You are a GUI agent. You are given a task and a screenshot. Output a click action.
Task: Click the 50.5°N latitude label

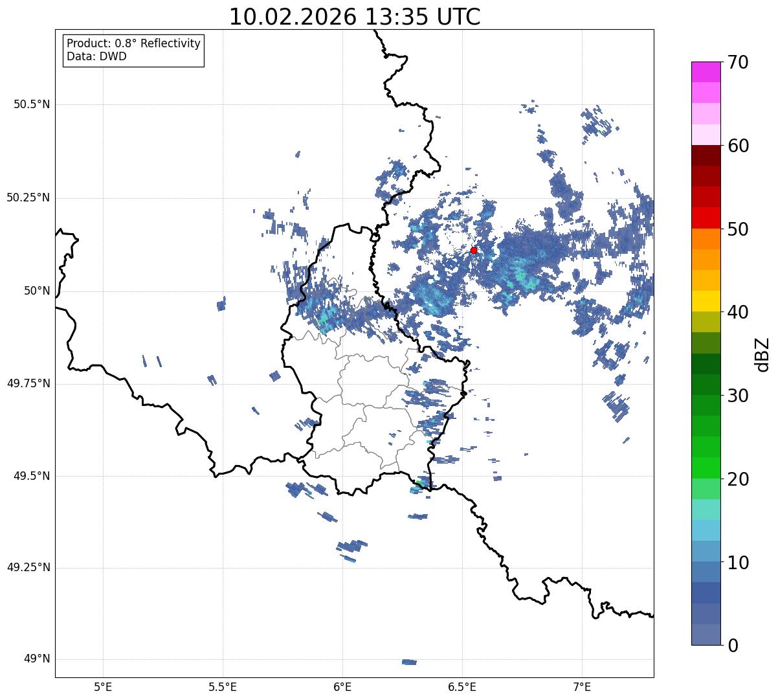click(x=32, y=104)
